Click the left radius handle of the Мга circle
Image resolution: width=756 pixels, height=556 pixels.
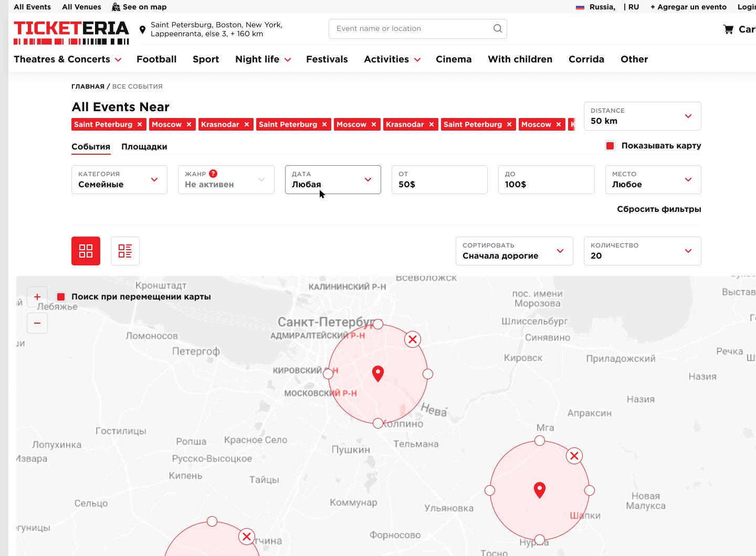[x=490, y=490]
